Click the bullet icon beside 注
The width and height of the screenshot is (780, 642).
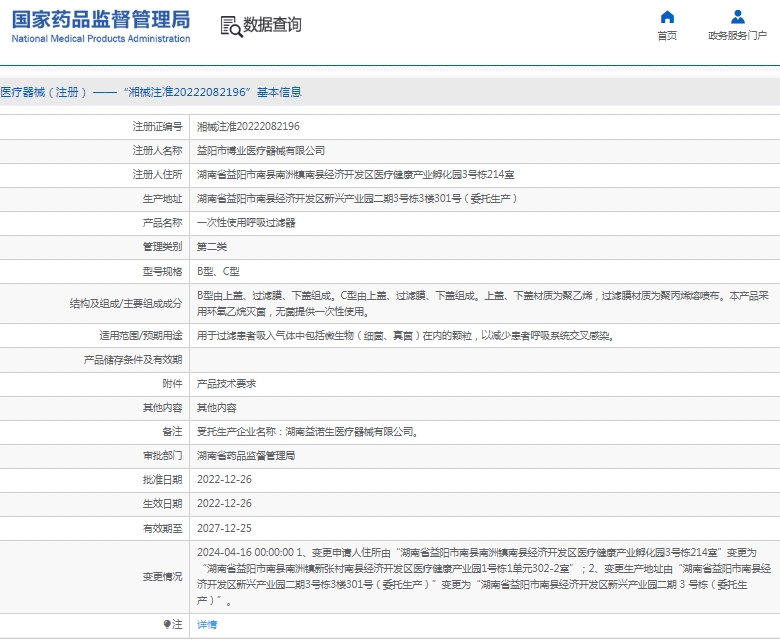point(167,624)
